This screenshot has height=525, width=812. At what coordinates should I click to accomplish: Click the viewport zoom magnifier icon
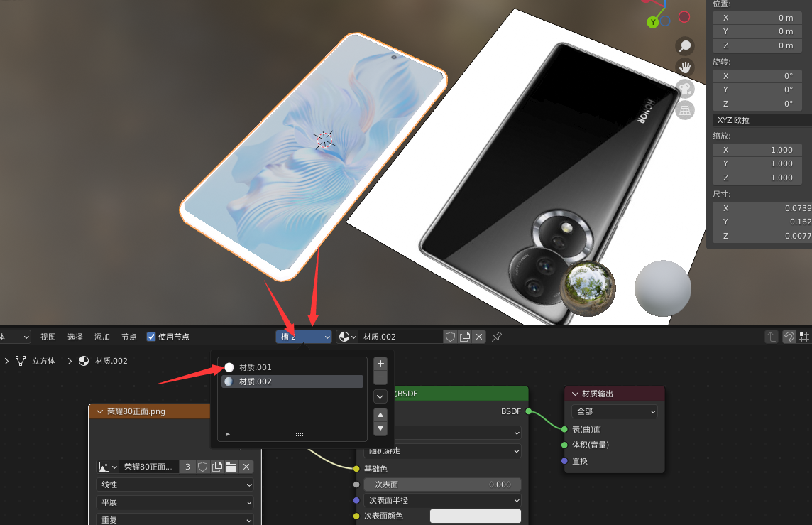685,45
